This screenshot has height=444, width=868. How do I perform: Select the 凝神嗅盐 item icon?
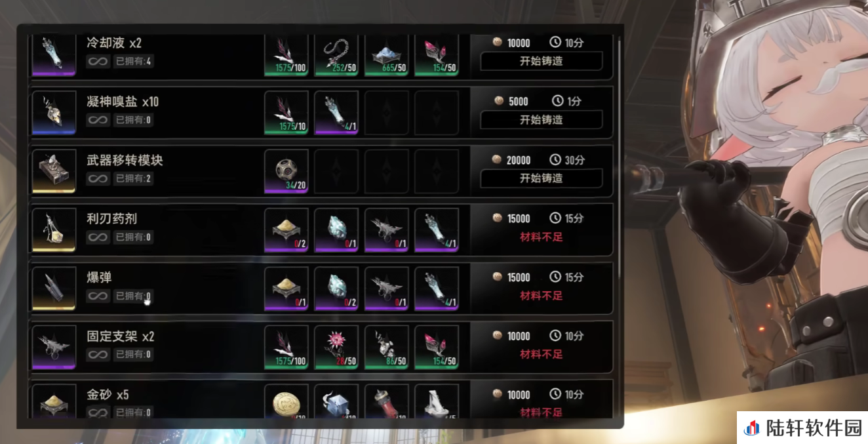tap(54, 113)
